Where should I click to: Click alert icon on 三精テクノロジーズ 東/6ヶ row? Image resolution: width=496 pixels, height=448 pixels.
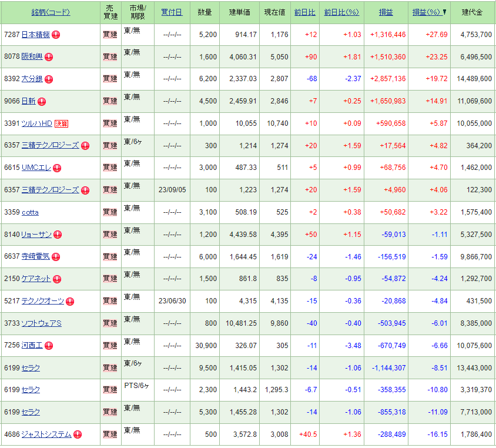tap(85, 146)
